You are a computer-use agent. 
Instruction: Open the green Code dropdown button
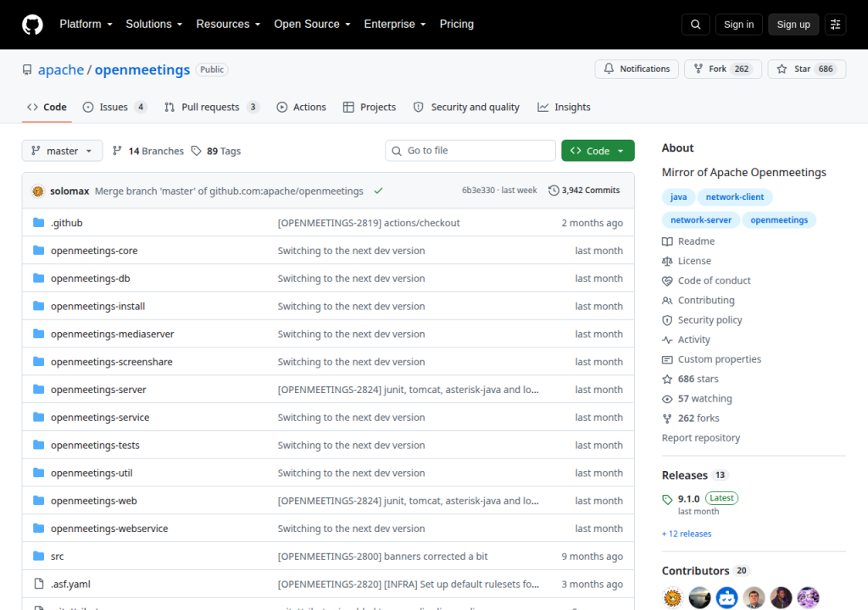tap(598, 151)
